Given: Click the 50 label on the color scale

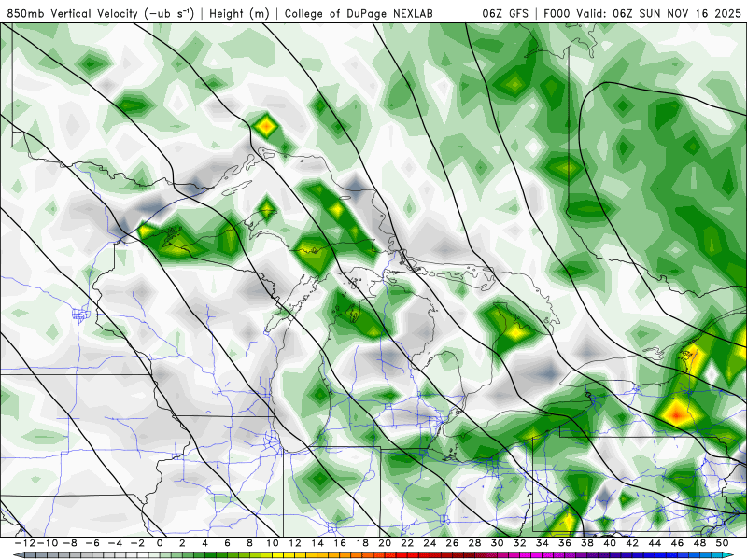Looking at the screenshot, I should [722, 543].
